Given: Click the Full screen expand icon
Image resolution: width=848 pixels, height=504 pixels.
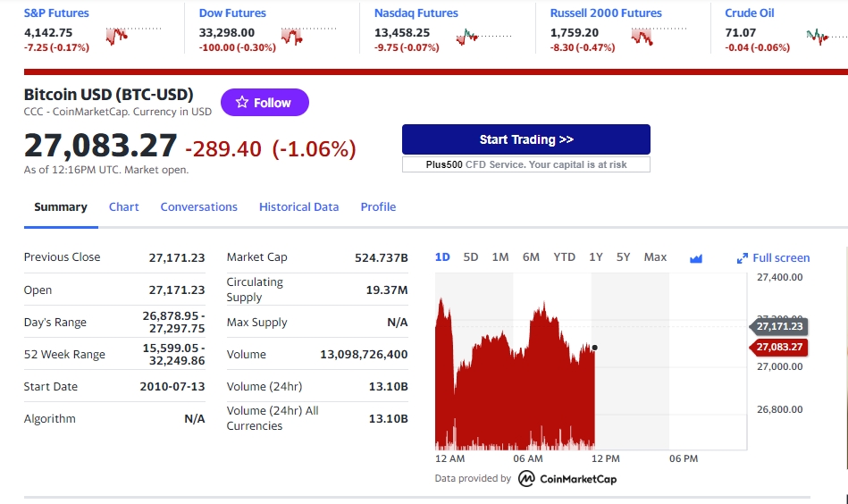Looking at the screenshot, I should click(x=742, y=258).
